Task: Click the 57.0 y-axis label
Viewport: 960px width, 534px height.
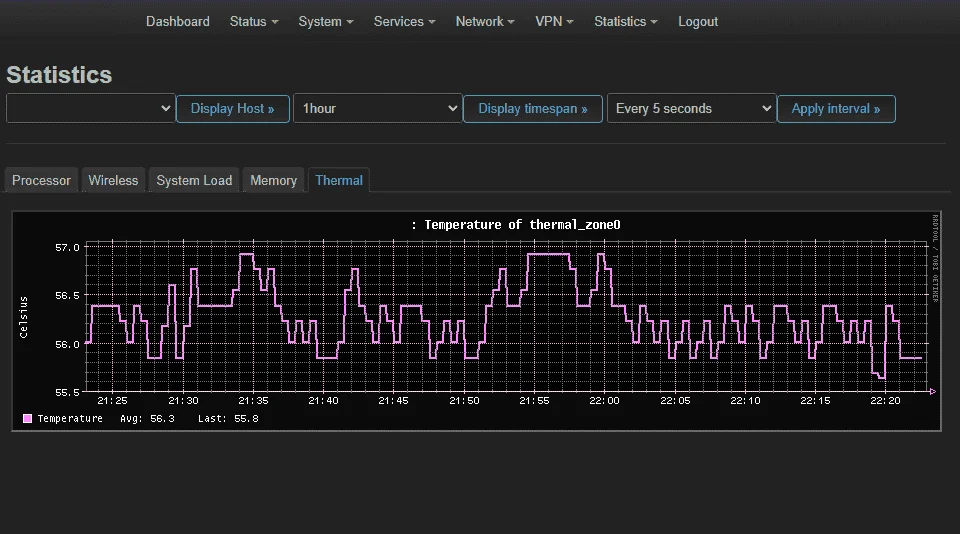Action: [x=67, y=247]
